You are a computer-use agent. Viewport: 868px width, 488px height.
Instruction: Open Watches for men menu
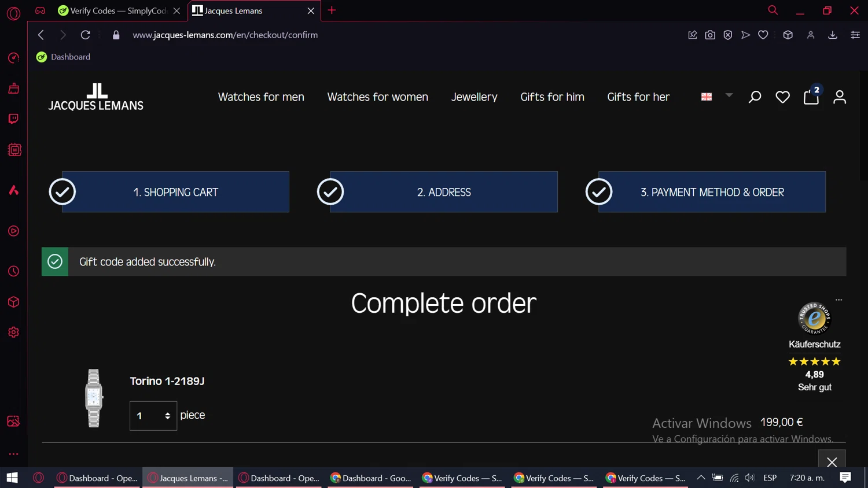point(261,97)
